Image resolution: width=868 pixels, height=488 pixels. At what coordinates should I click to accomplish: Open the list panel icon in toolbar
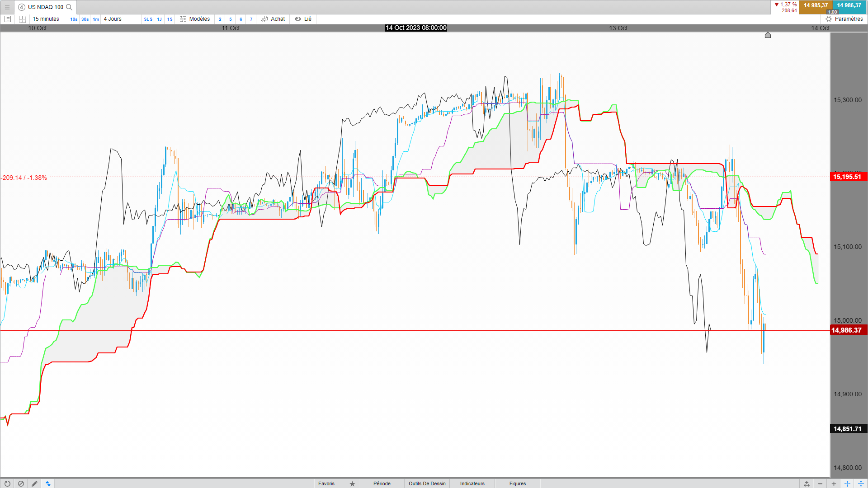pos(7,19)
